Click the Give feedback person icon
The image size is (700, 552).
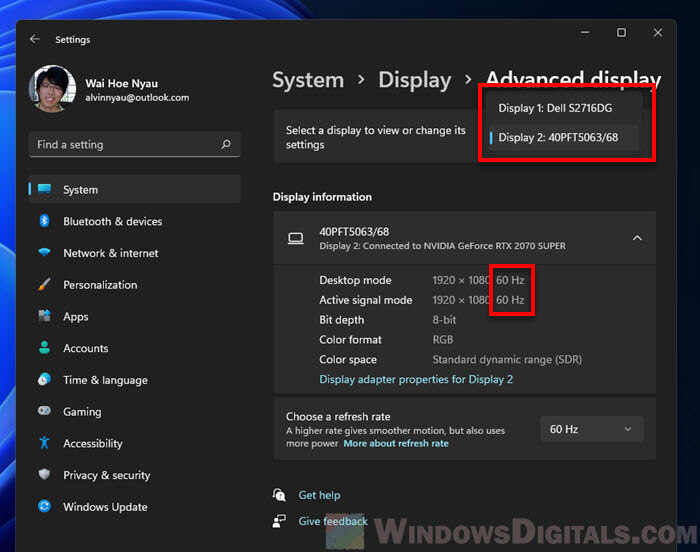[x=279, y=521]
